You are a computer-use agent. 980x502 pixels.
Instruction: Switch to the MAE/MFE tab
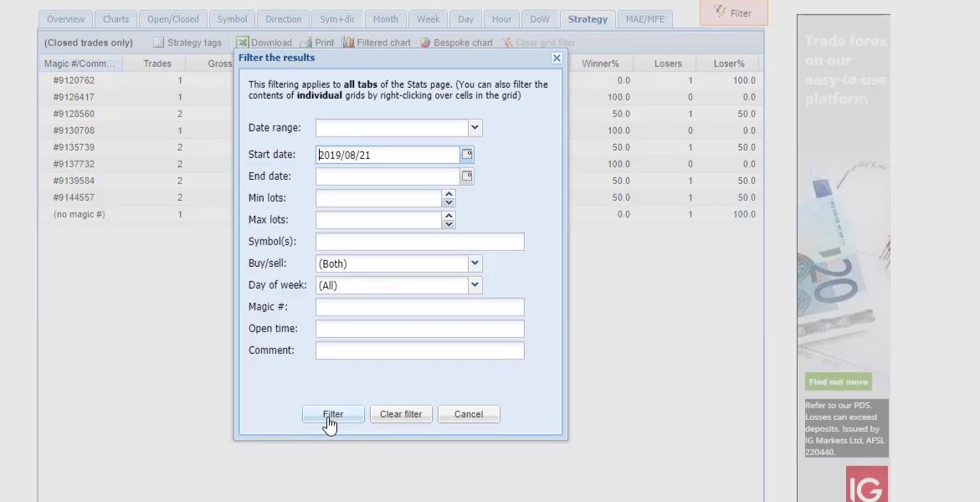[x=644, y=19]
